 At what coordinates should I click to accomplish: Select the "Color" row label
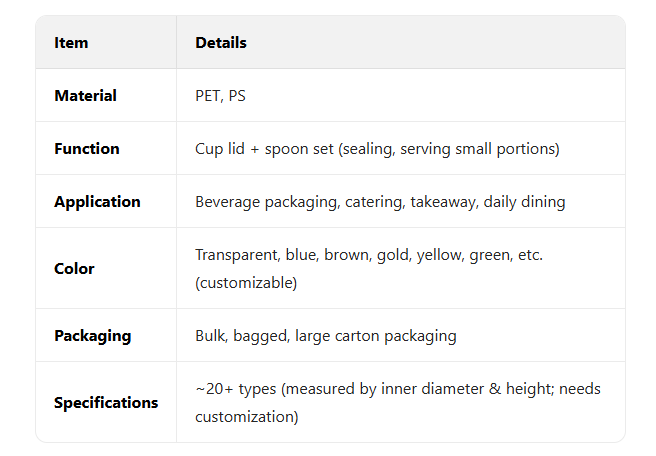[74, 269]
